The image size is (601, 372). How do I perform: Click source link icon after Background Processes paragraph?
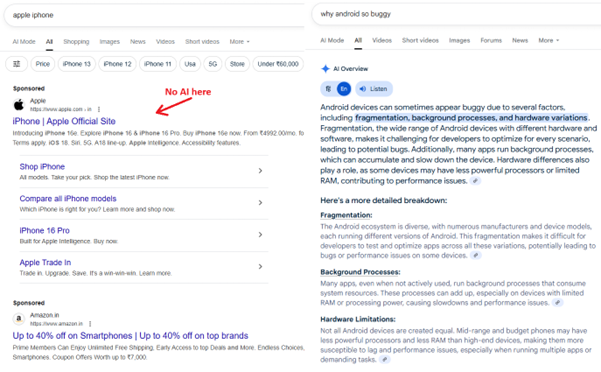558,303
